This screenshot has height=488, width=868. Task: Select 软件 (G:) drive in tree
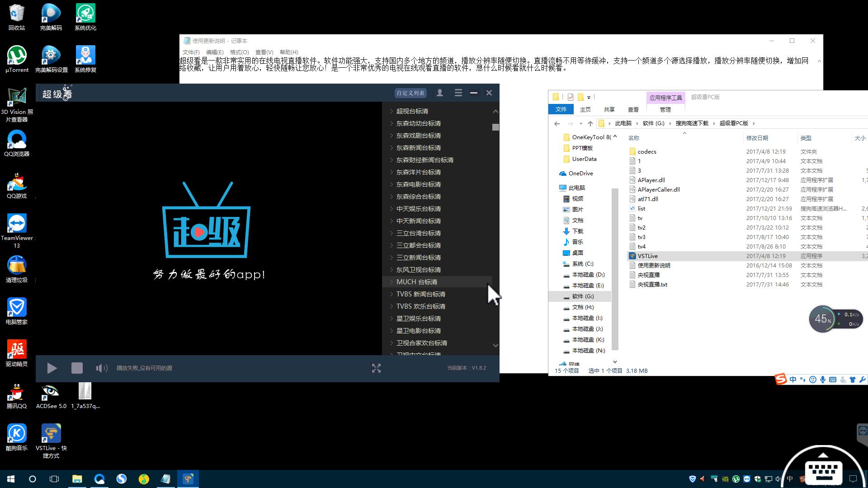click(583, 296)
